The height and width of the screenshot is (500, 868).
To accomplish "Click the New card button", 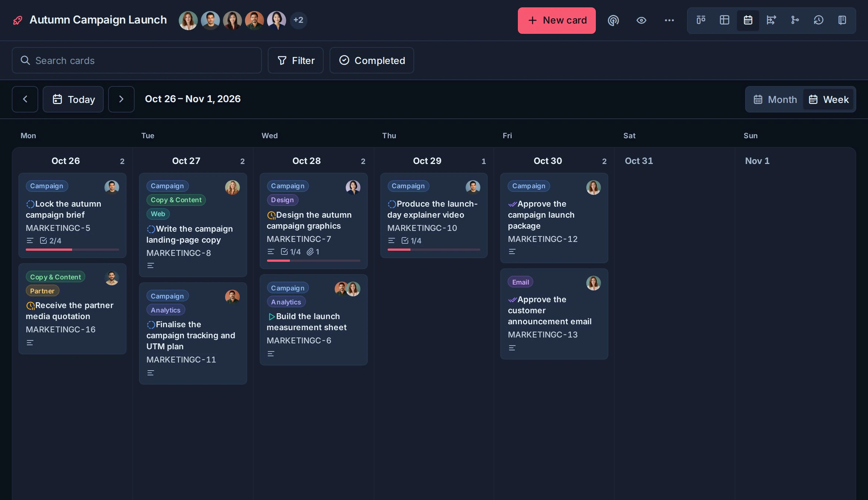I will 556,21.
